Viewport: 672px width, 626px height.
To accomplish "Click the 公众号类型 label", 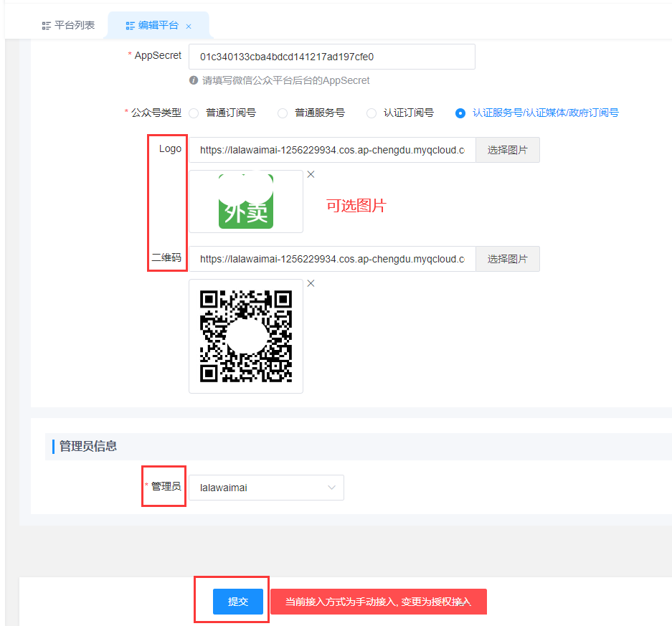I will tap(156, 113).
